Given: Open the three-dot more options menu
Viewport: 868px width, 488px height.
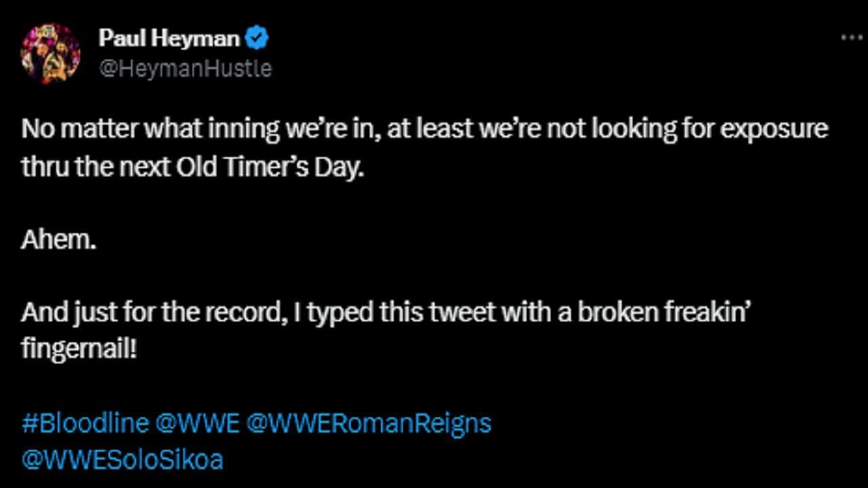Looking at the screenshot, I should [851, 38].
